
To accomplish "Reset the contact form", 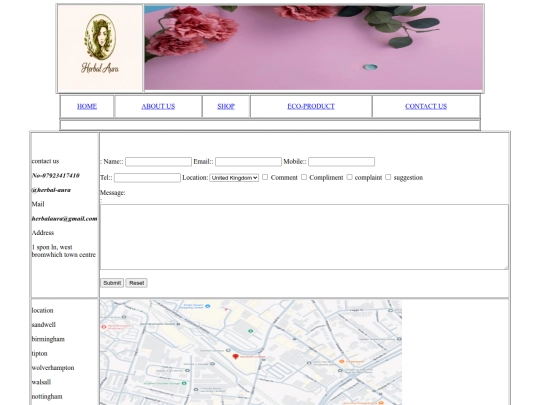I will 136,283.
